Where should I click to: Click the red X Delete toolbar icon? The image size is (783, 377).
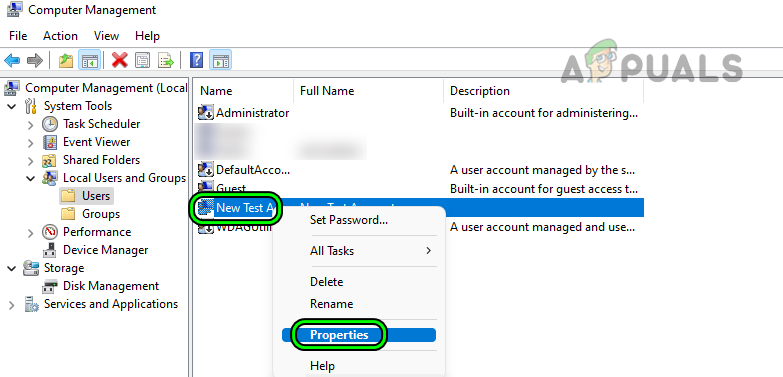tap(119, 60)
